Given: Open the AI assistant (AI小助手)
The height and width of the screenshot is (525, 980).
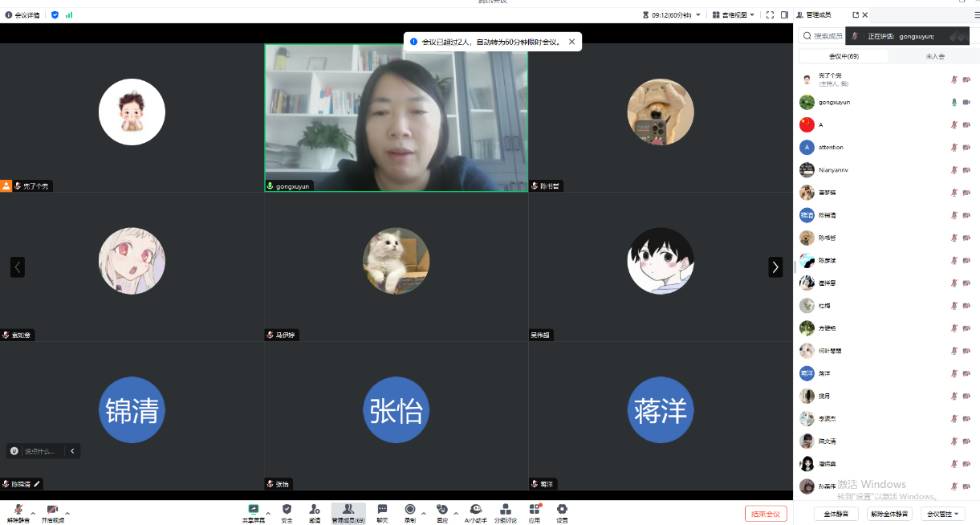Looking at the screenshot, I should (x=475, y=511).
